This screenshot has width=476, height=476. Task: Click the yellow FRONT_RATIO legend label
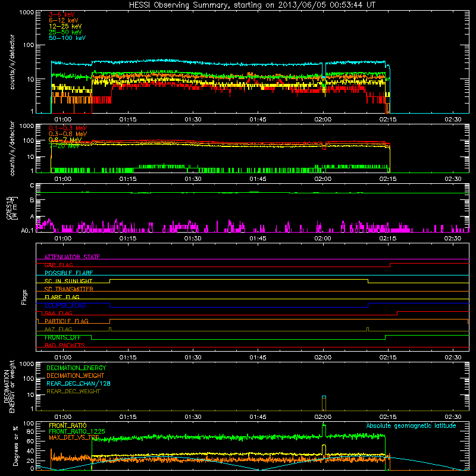68,425
